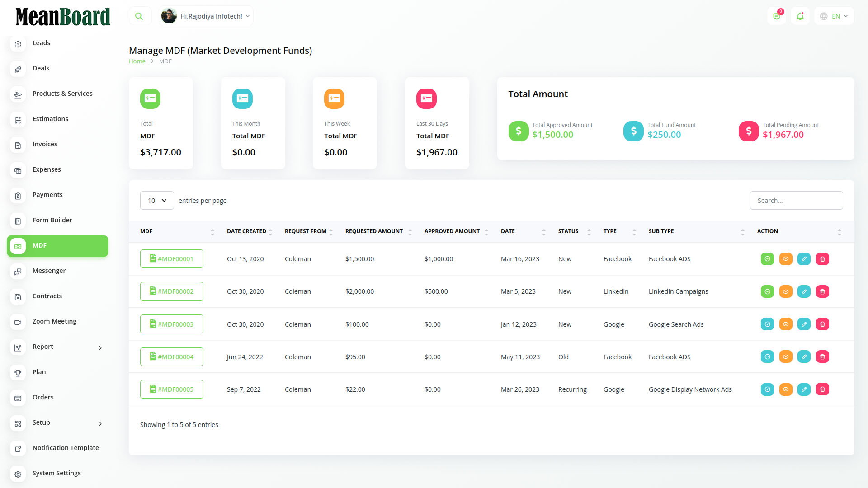Open the notifications bell icon
Viewport: 868px width, 488px height.
click(x=800, y=16)
